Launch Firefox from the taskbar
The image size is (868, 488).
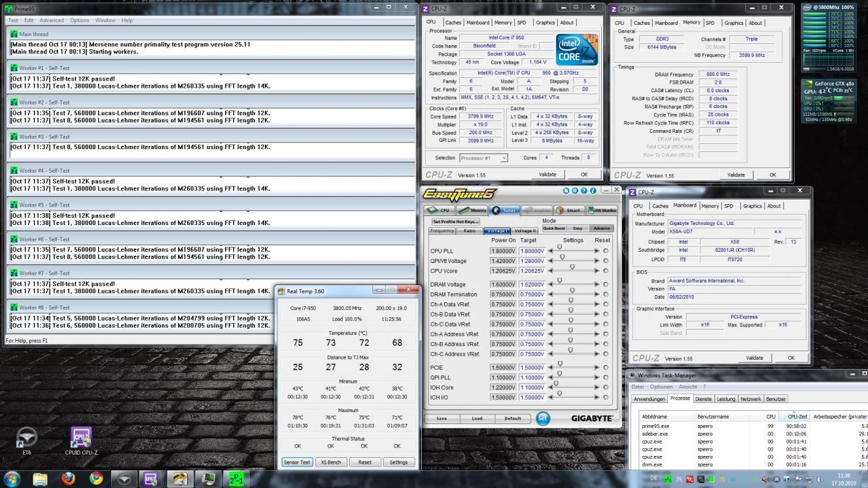tap(68, 478)
